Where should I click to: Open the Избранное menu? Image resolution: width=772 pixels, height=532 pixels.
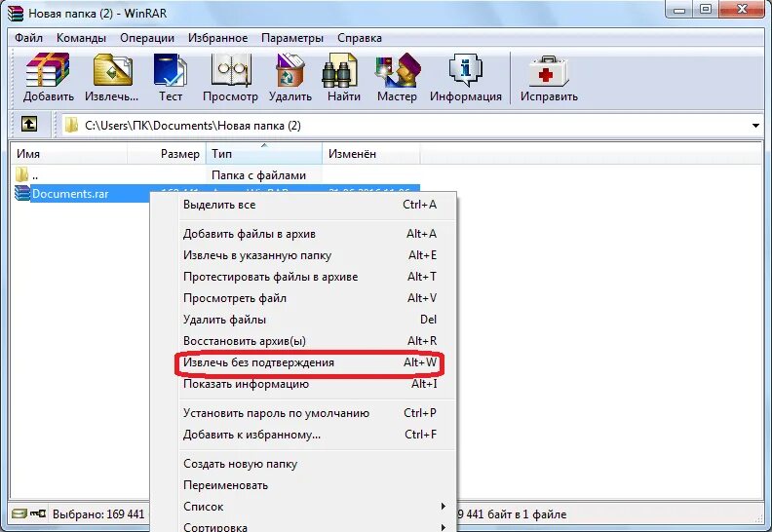click(217, 38)
